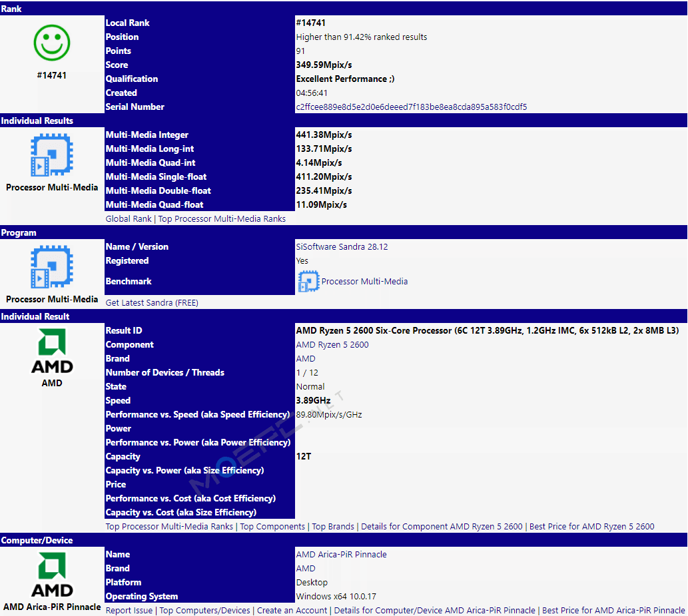The height and width of the screenshot is (616, 688).
Task: Follow the Processor Multi-Media benchmark link
Action: point(364,281)
